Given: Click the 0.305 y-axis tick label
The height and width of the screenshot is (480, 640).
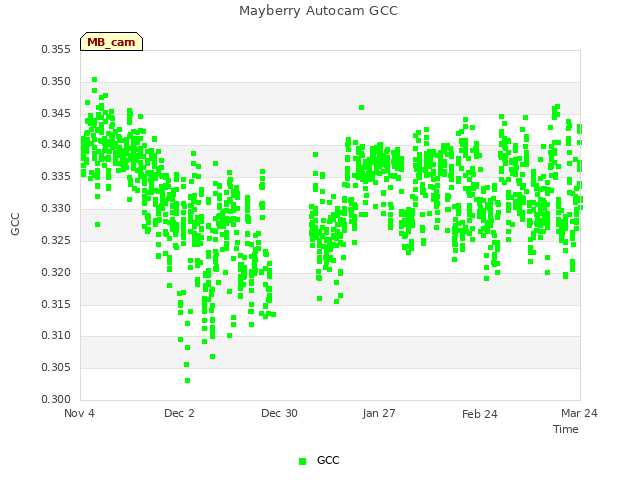Looking at the screenshot, I should pos(56,367).
